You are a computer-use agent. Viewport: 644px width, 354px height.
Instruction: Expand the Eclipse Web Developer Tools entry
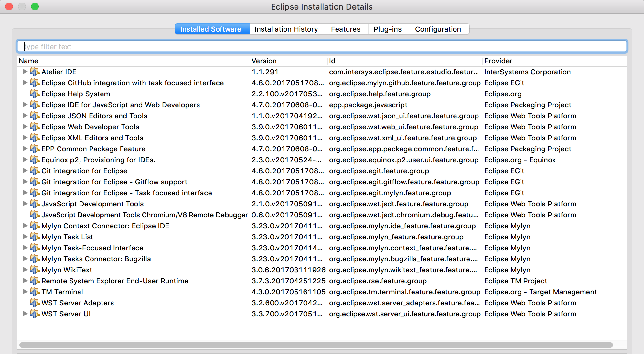(x=25, y=127)
